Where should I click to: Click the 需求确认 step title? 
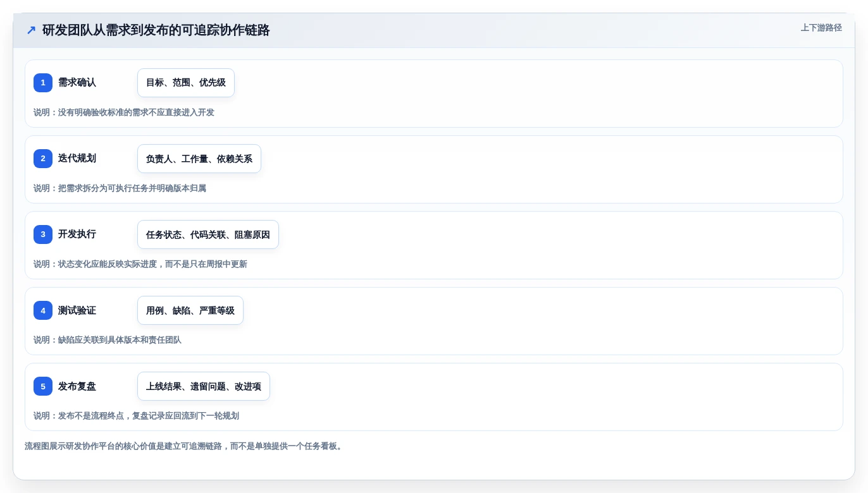pos(77,83)
